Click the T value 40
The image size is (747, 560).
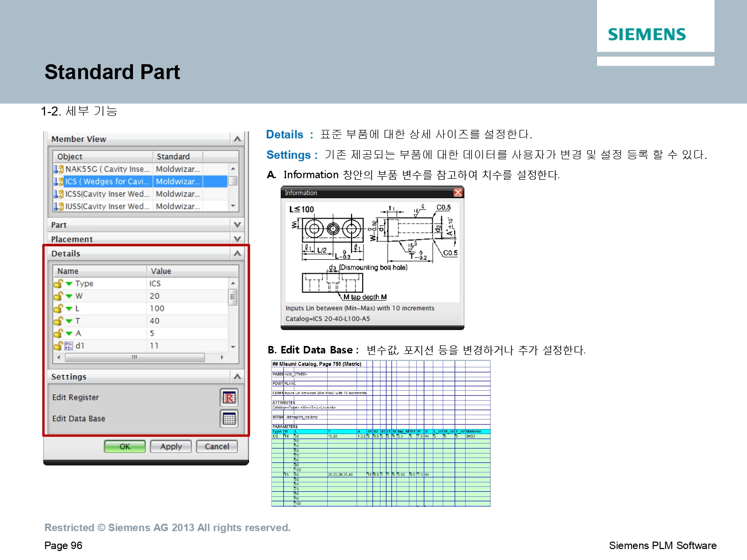coord(154,321)
